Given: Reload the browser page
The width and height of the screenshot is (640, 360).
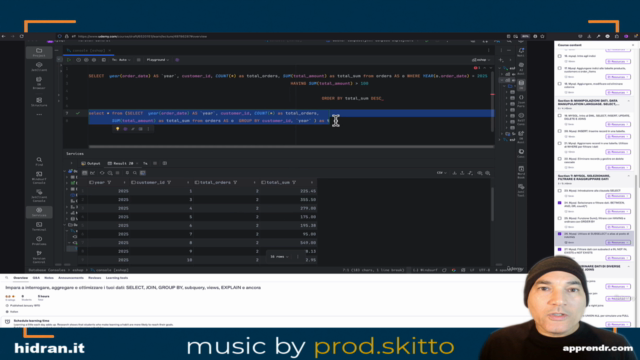Looking at the screenshot, I should pos(22,36).
